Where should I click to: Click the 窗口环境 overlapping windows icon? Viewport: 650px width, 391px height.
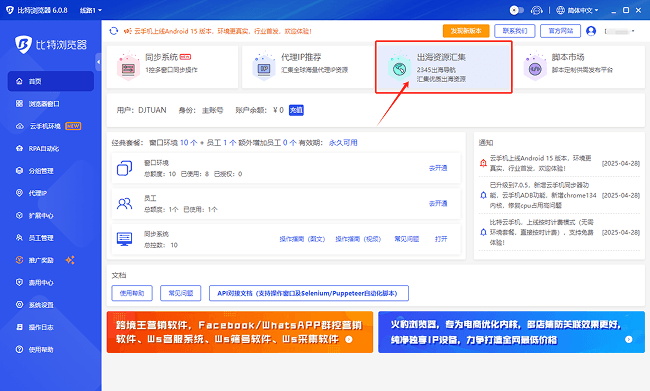pos(124,168)
